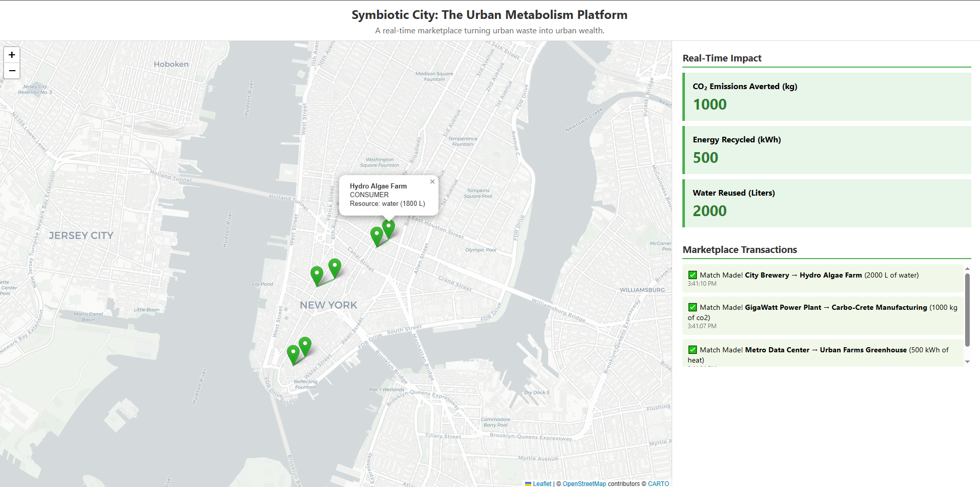Click check icon on City Brewery match
The image size is (980, 487).
(693, 275)
